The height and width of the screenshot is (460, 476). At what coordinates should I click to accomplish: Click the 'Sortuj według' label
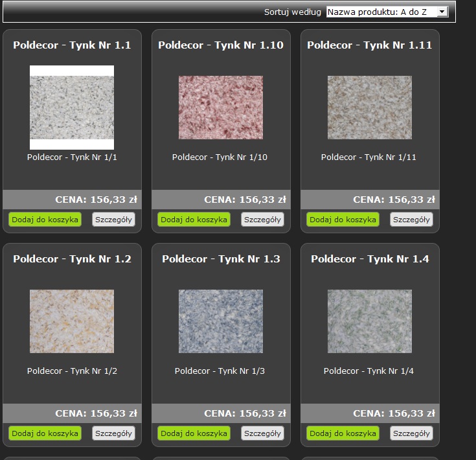click(x=292, y=12)
